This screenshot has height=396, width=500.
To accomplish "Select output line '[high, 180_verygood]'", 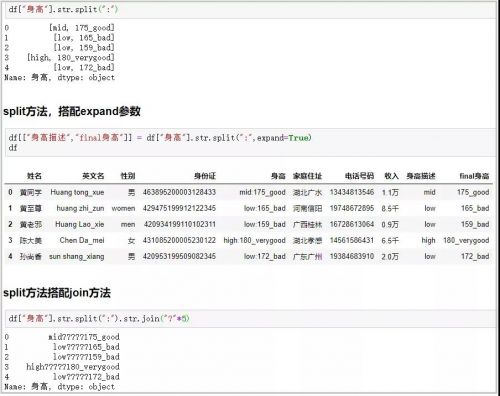I will tap(71, 58).
